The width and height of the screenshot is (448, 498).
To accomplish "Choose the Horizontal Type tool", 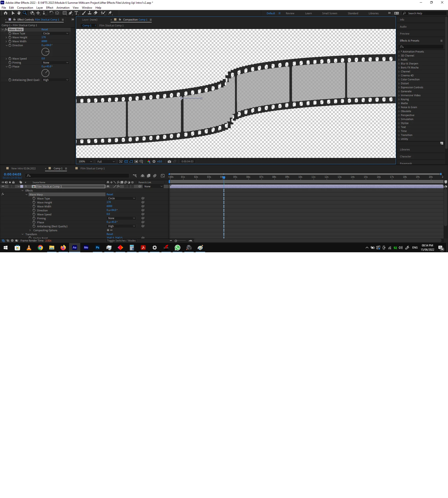I will pos(76,13).
